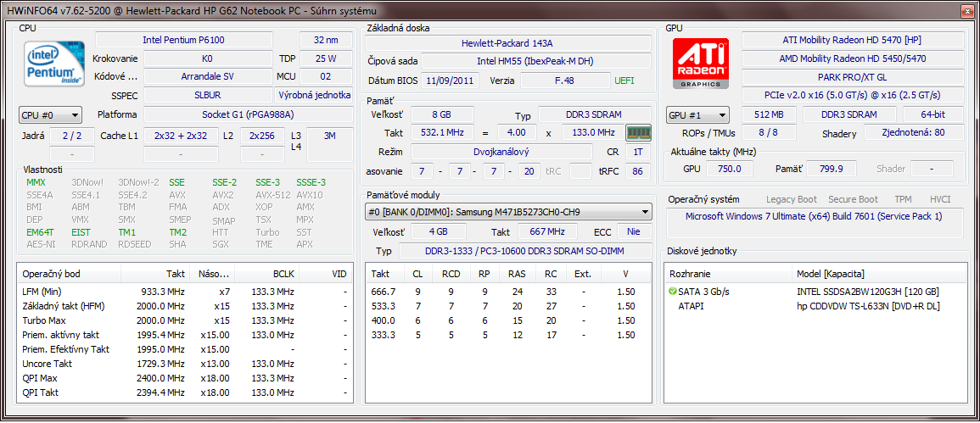Click the greyed AVX-512 feature flag
This screenshot has width=980, height=423.
(x=273, y=195)
